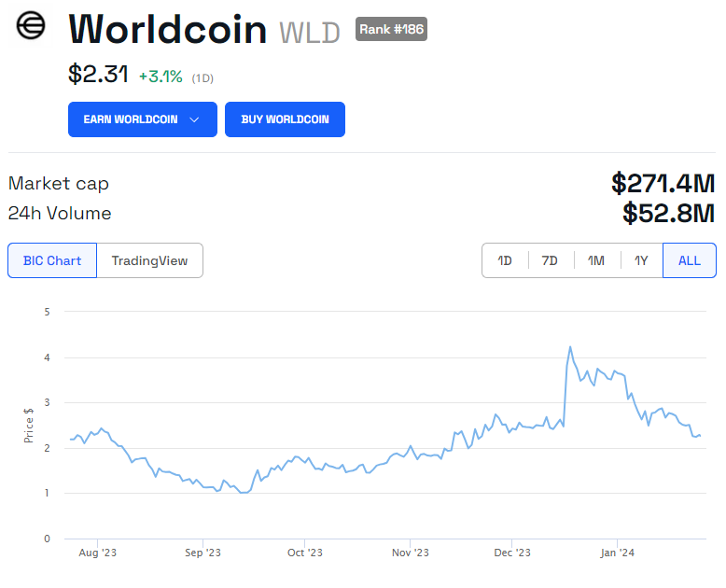Image resolution: width=726 pixels, height=588 pixels.
Task: Click the +3.1% daily change indicator
Action: click(x=161, y=77)
